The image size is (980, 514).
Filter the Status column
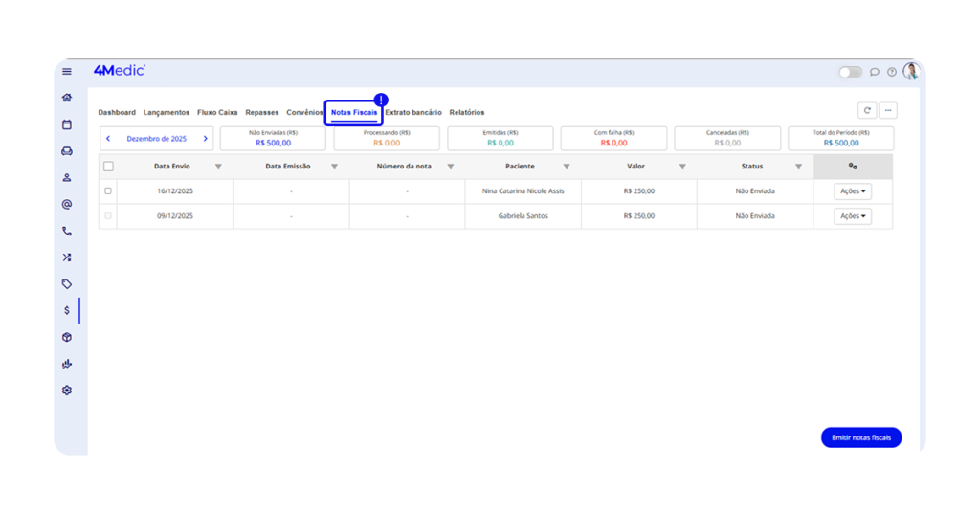798,167
